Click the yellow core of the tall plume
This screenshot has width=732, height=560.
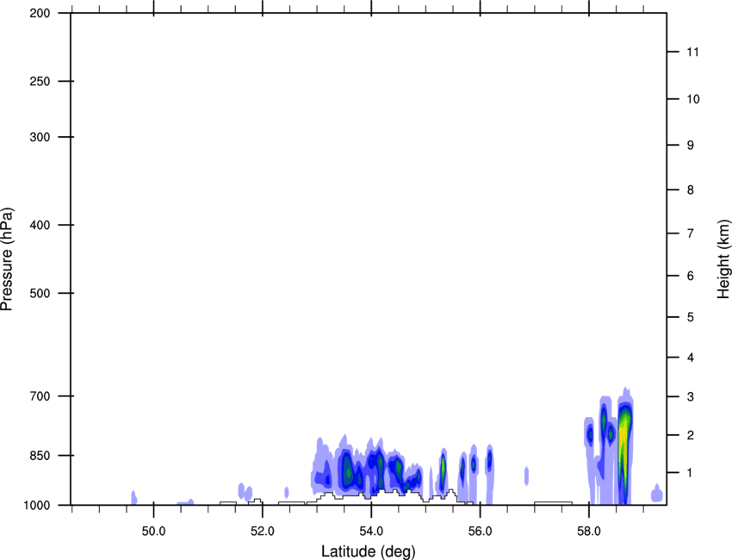tap(623, 439)
